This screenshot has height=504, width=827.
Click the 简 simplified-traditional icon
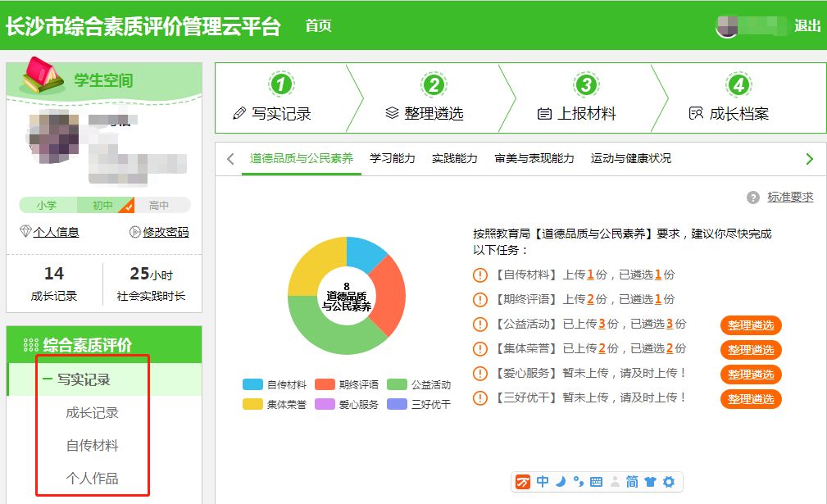631,482
